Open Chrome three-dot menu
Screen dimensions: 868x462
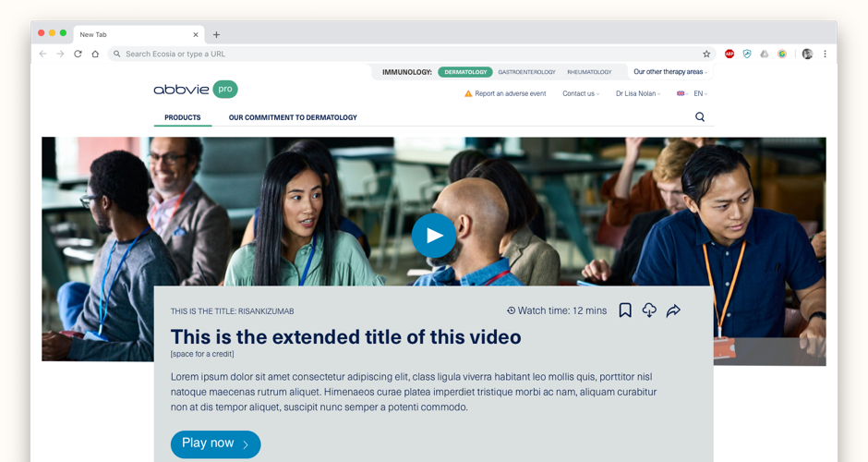coord(825,54)
